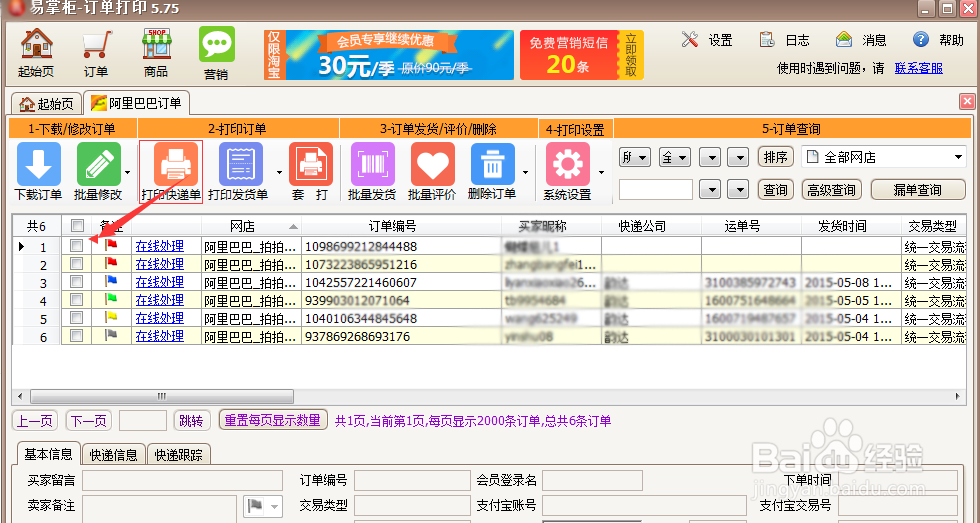Open the 日志 log icon

click(x=767, y=40)
